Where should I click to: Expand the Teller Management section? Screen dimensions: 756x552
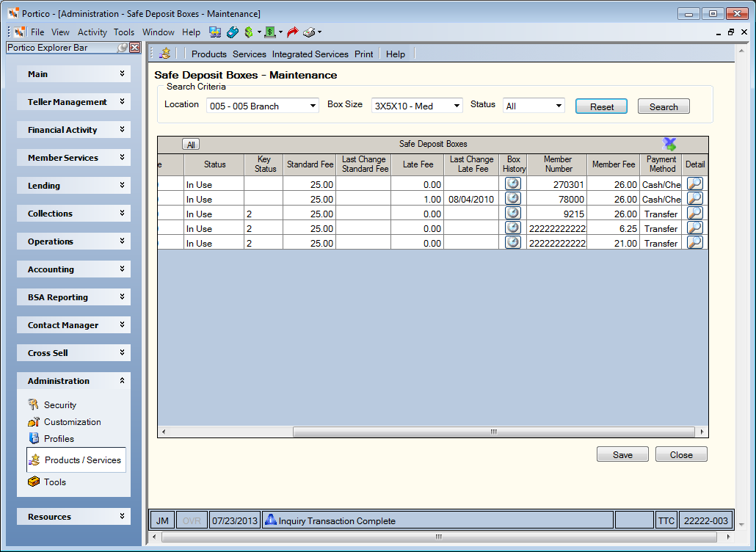click(x=74, y=102)
